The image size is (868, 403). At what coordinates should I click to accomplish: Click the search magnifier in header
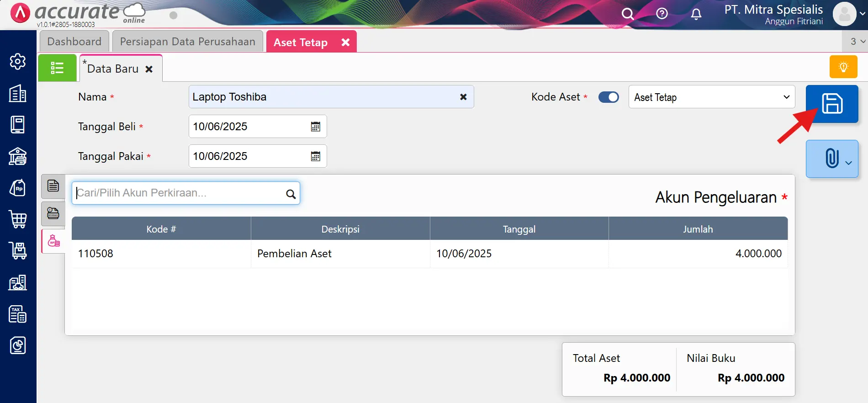[x=628, y=14]
